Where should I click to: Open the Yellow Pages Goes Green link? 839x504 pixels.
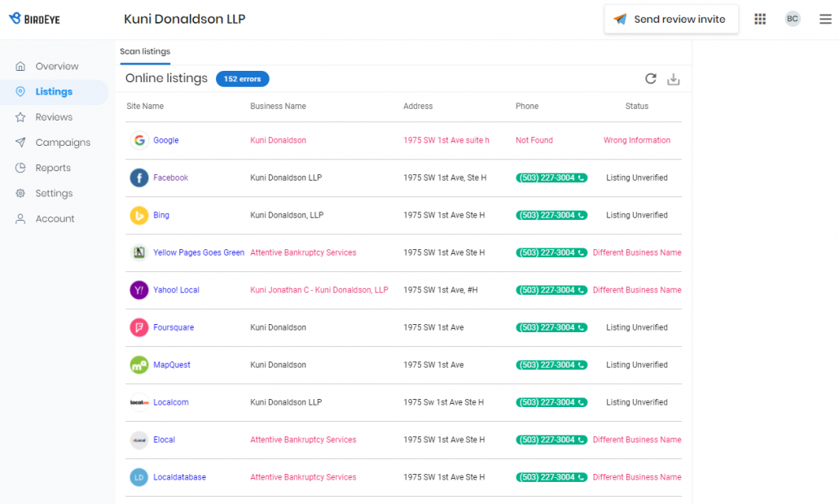(x=199, y=252)
